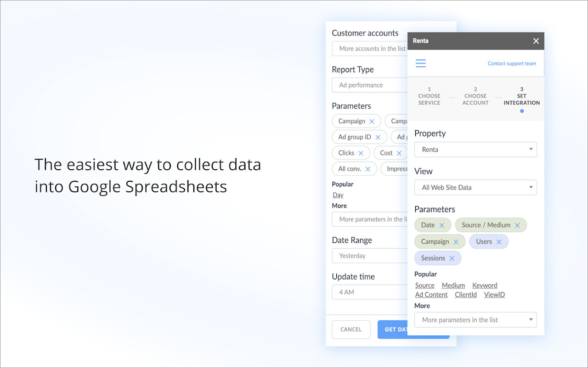Remove the All conv. parameter
The height and width of the screenshot is (368, 588).
pos(368,169)
